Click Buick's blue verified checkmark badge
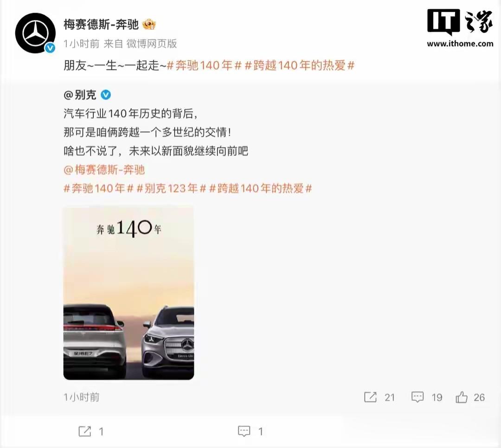The width and height of the screenshot is (501, 448). pyautogui.click(x=106, y=95)
